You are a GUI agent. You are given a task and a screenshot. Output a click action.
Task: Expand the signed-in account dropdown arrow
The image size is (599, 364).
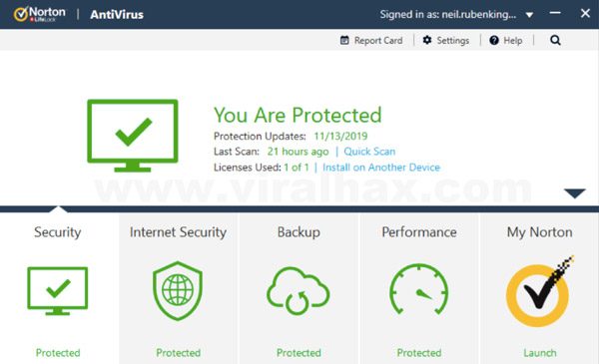pyautogui.click(x=529, y=15)
